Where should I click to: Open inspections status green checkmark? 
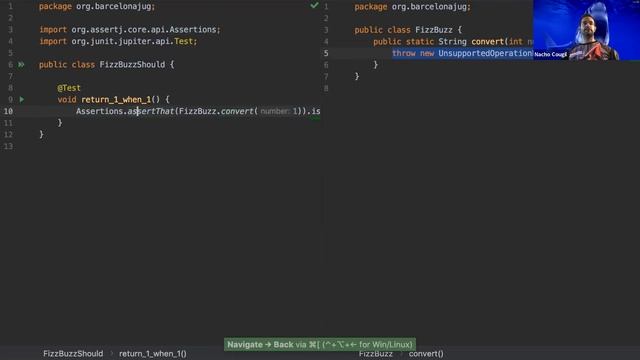tap(314, 5)
